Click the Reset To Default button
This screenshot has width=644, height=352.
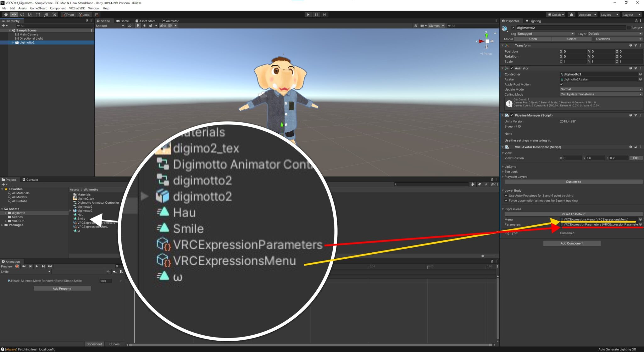coord(573,214)
